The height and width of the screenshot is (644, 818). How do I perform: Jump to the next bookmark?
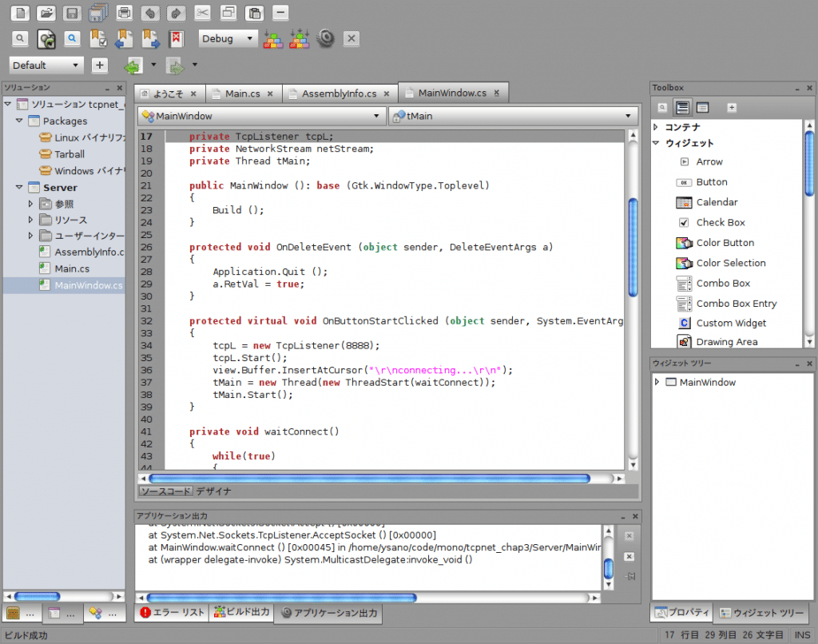click(150, 38)
